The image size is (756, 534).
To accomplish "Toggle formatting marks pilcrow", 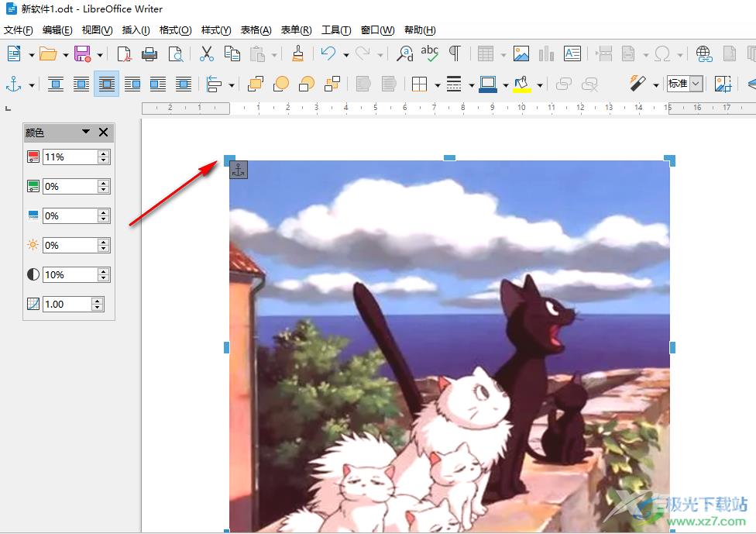I will click(454, 53).
